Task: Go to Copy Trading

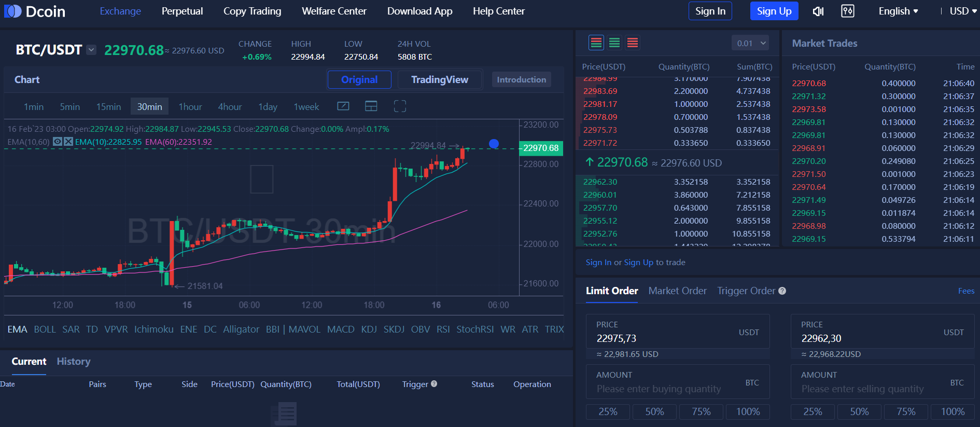Action: [x=252, y=11]
